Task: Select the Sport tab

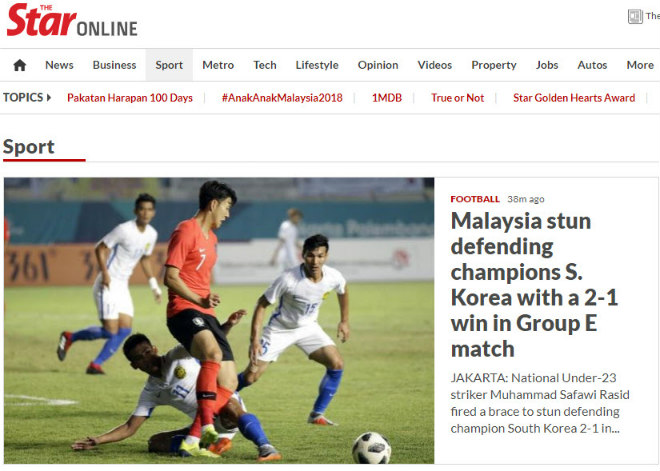Action: click(x=169, y=65)
